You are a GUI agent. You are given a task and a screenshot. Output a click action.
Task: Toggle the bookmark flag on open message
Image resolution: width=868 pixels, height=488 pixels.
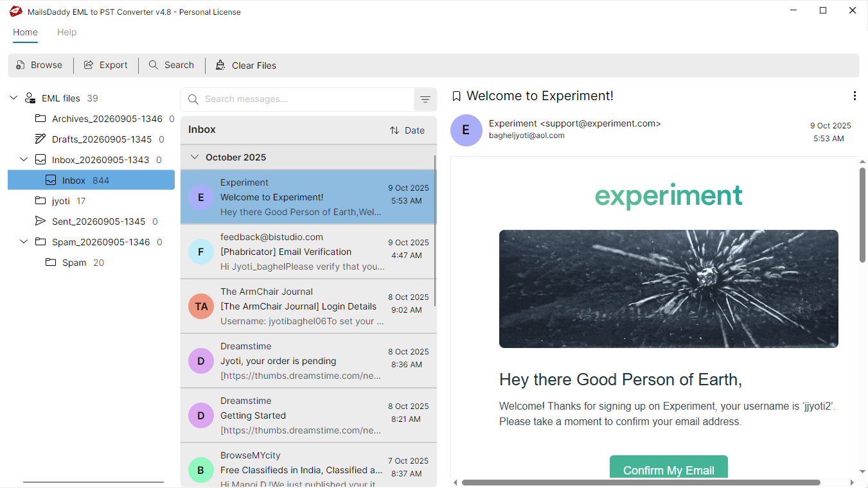(x=457, y=96)
